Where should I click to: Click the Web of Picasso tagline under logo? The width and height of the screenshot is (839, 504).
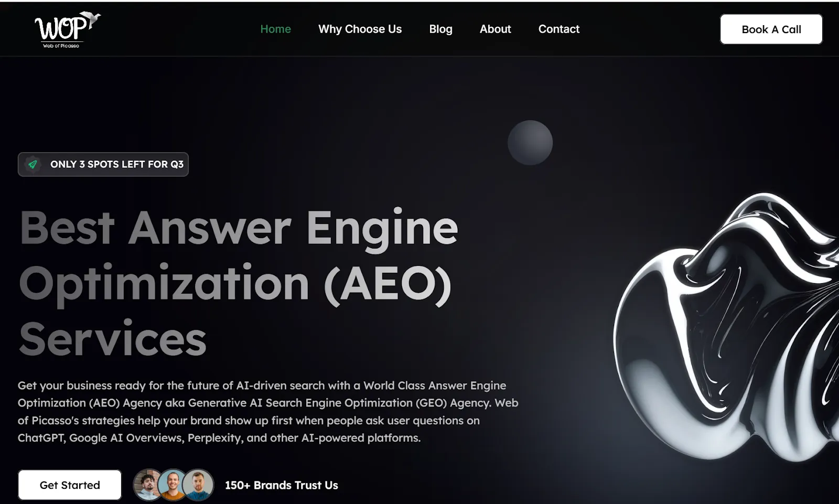pos(61,46)
